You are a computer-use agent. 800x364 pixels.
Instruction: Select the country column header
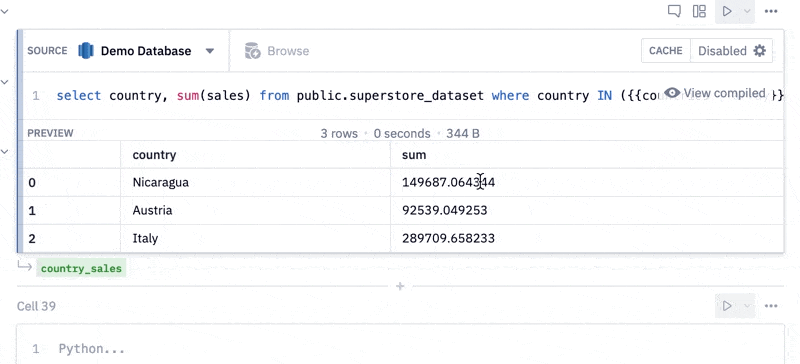pyautogui.click(x=154, y=155)
